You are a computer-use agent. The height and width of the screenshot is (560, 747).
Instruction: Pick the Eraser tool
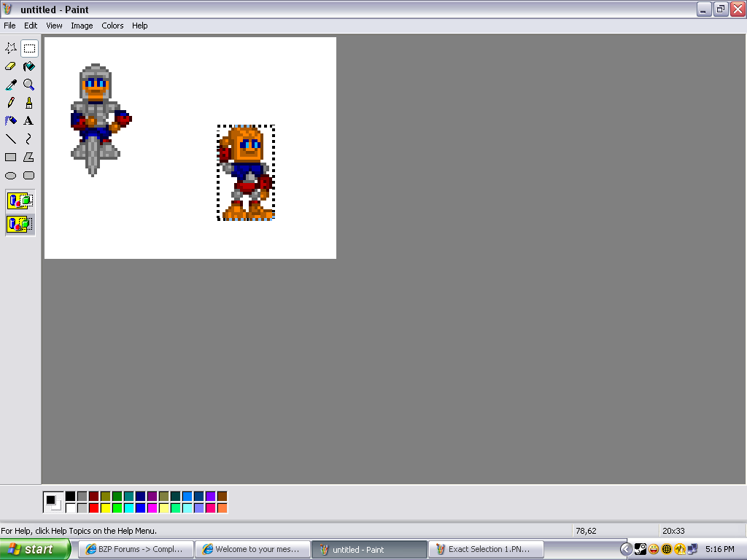[x=10, y=66]
